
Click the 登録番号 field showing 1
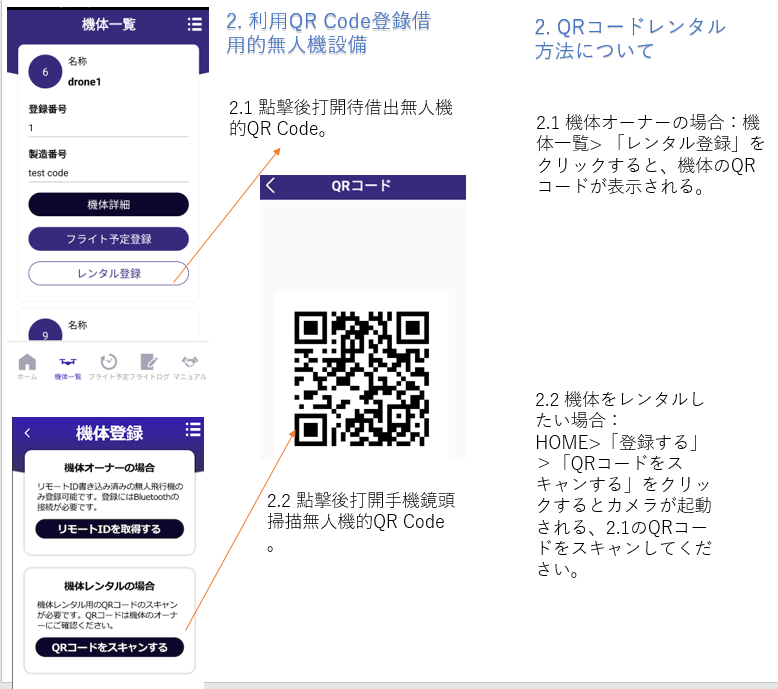pyautogui.click(x=108, y=128)
